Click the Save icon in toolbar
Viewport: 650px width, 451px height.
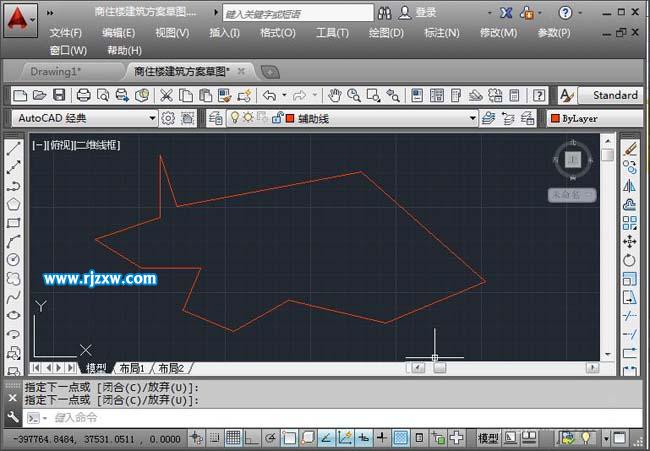pyautogui.click(x=59, y=95)
